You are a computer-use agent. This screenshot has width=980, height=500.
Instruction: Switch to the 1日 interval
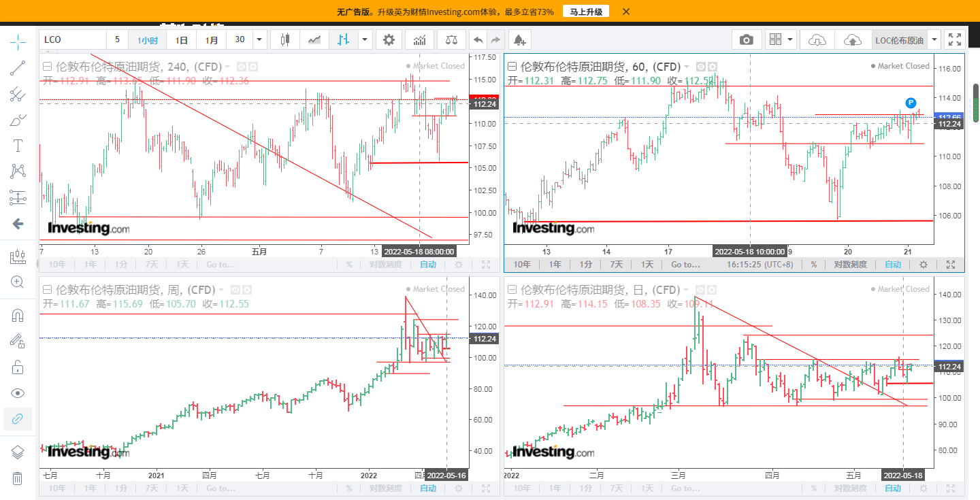(x=182, y=40)
